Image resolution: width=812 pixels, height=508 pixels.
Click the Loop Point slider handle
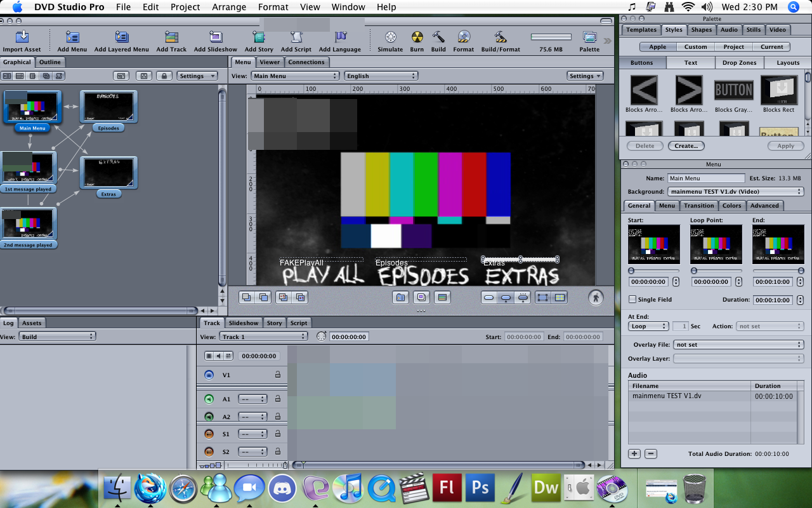pos(694,271)
